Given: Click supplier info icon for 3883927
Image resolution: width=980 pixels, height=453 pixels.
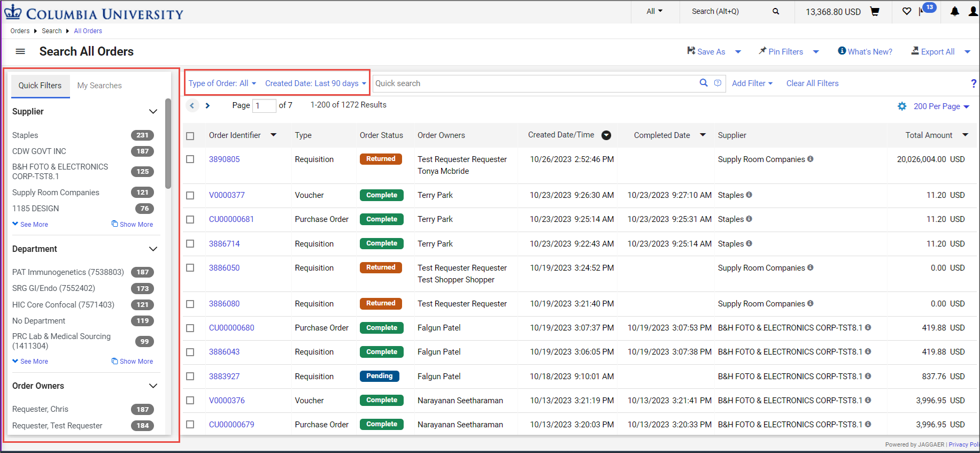Looking at the screenshot, I should pos(868,376).
